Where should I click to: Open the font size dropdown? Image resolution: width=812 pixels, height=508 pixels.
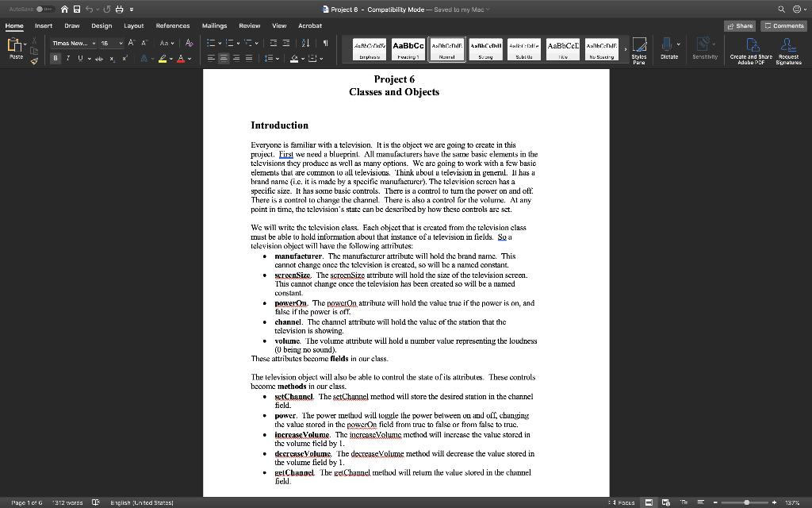(121, 43)
